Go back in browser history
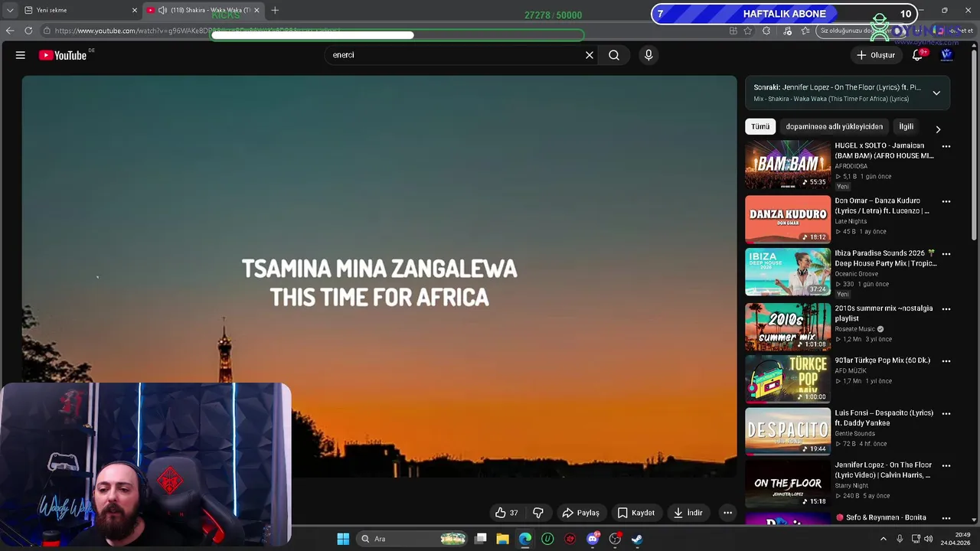980x551 pixels. pyautogui.click(x=10, y=31)
